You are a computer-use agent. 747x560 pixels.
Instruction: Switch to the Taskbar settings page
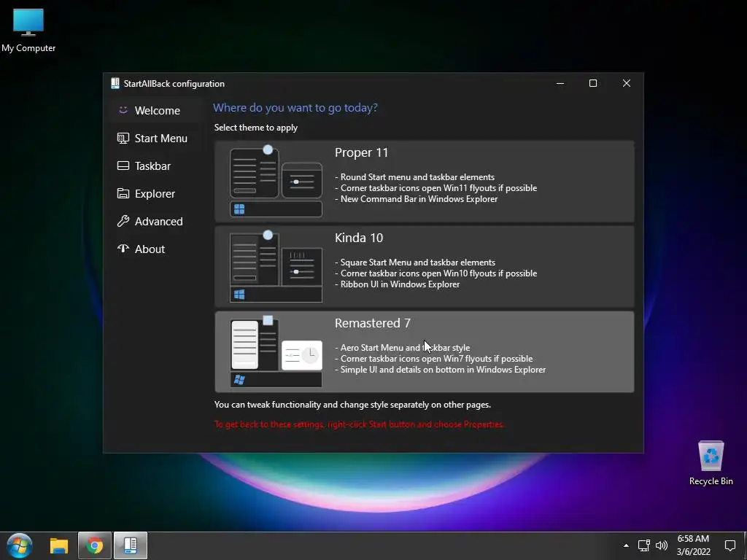click(x=155, y=166)
